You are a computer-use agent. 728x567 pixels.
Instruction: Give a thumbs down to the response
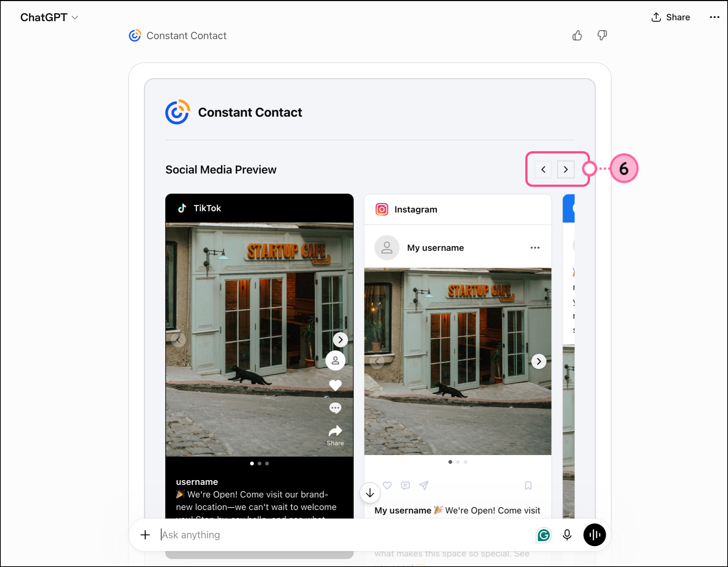tap(602, 36)
